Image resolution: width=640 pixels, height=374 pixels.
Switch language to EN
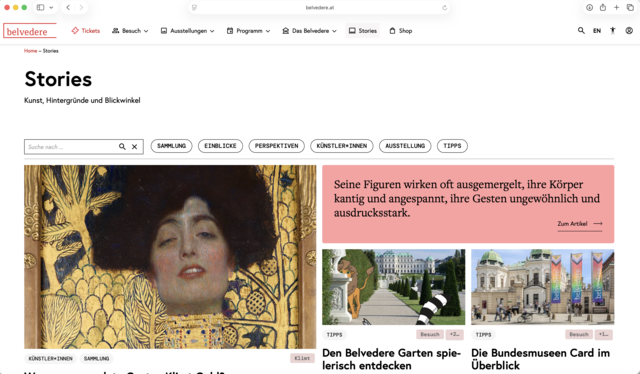pos(597,31)
